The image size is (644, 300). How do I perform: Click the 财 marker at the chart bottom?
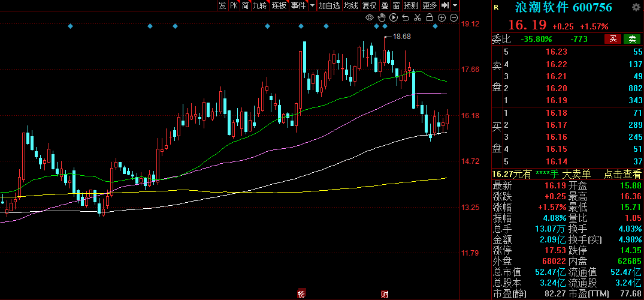pos(385,294)
